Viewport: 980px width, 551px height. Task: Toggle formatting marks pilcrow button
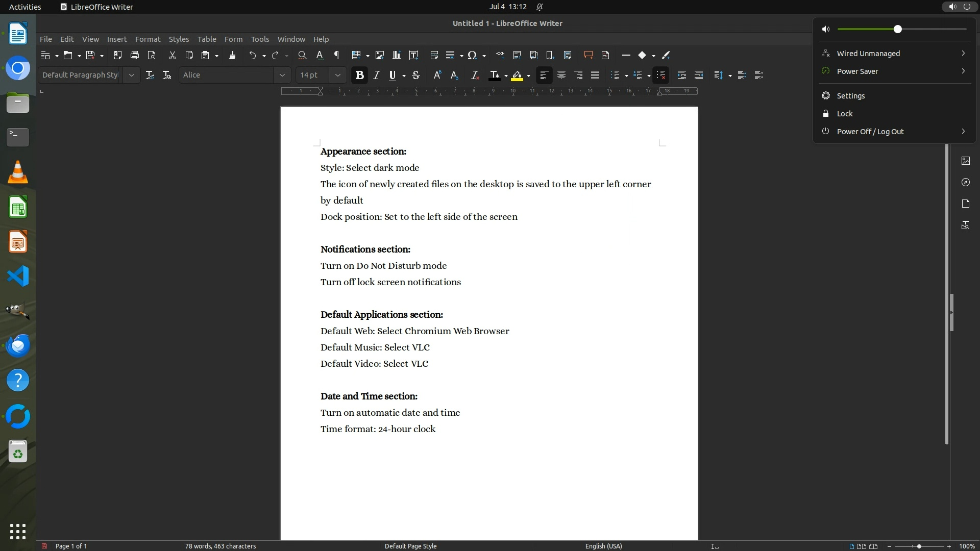pos(336,55)
